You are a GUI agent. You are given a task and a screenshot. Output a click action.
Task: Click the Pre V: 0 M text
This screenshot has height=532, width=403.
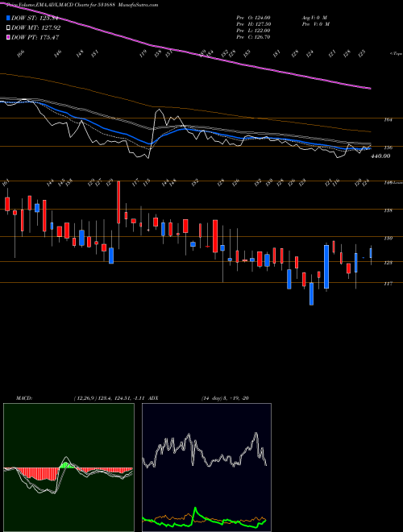[x=315, y=24]
